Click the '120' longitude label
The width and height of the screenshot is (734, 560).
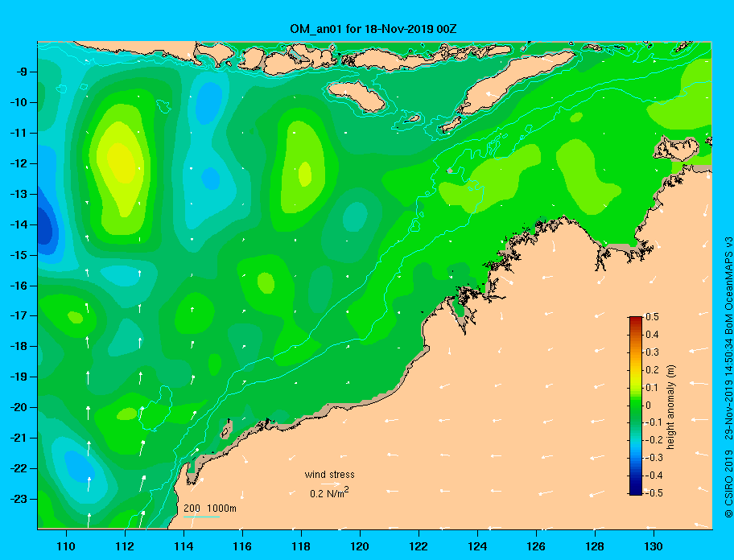pyautogui.click(x=360, y=546)
